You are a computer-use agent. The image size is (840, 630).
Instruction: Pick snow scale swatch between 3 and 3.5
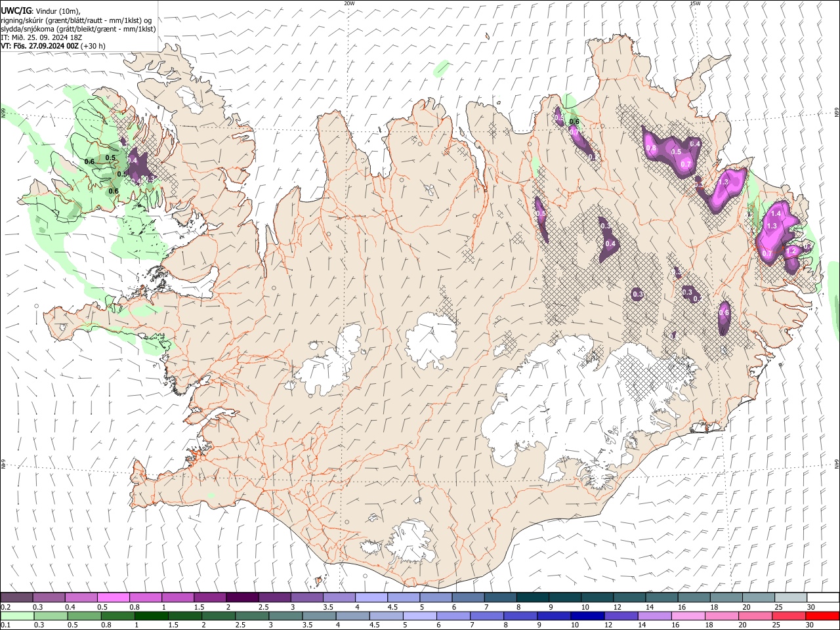[x=306, y=597]
